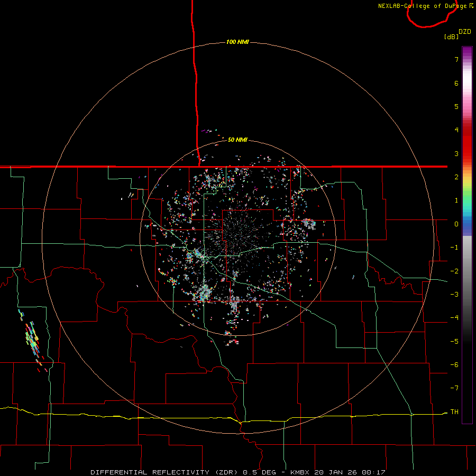Click the TH threshold label
The image size is (476, 476).
[454, 412]
